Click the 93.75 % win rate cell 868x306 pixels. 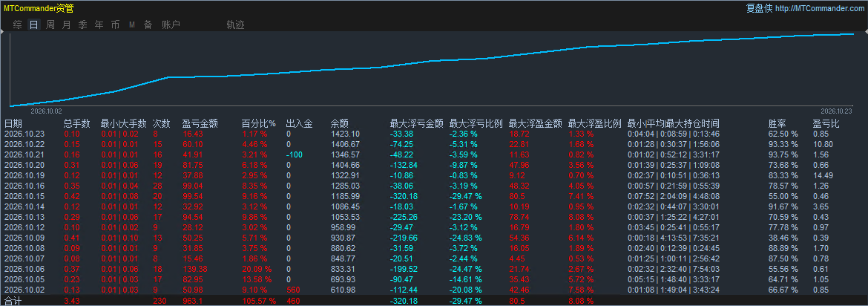[783, 154]
